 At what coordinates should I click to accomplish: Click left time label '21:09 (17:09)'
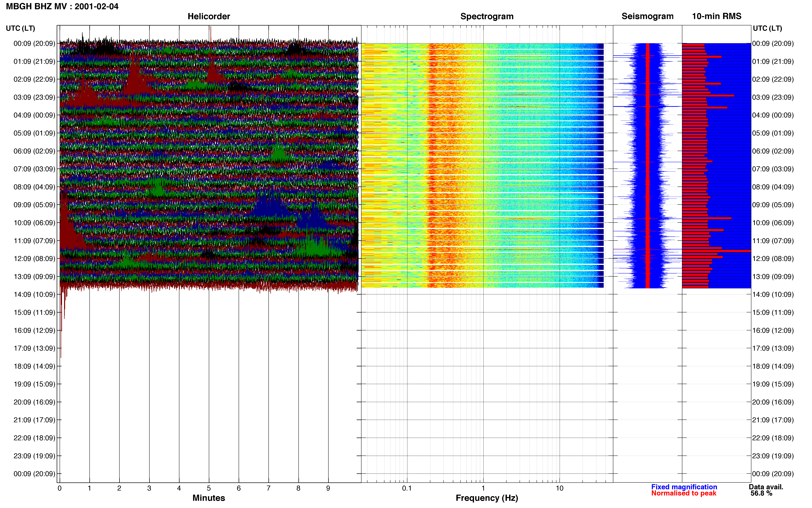[34, 420]
